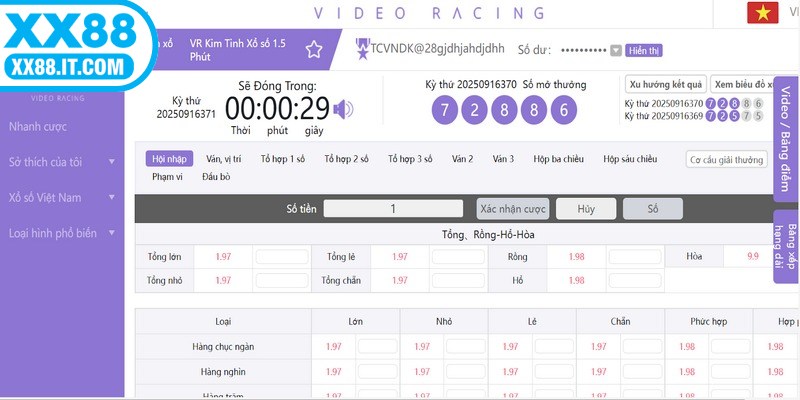Mute the countdown sound speaker icon
This screenshot has width=800, height=400.
click(x=344, y=109)
